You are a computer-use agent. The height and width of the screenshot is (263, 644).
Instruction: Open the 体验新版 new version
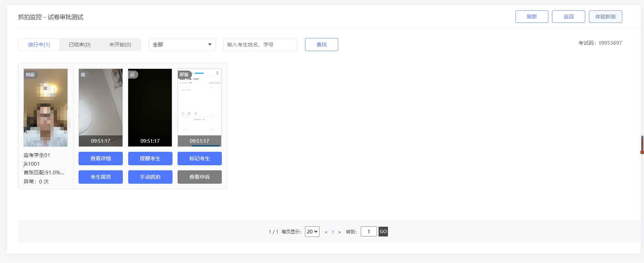coord(605,17)
